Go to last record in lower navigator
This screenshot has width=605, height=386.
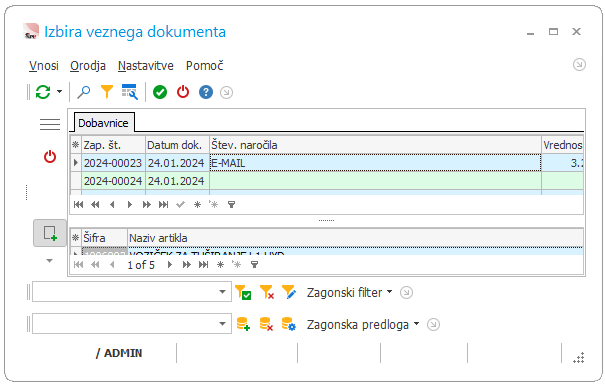(203, 265)
